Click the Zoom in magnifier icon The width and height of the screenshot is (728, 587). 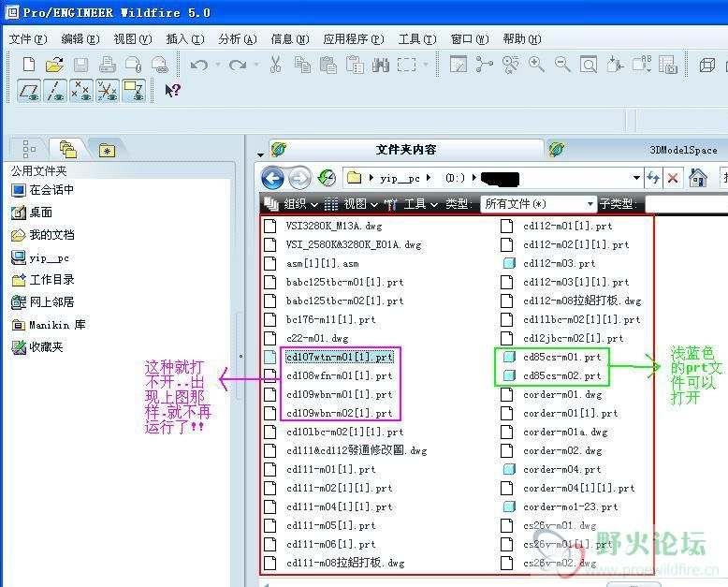coord(536,65)
